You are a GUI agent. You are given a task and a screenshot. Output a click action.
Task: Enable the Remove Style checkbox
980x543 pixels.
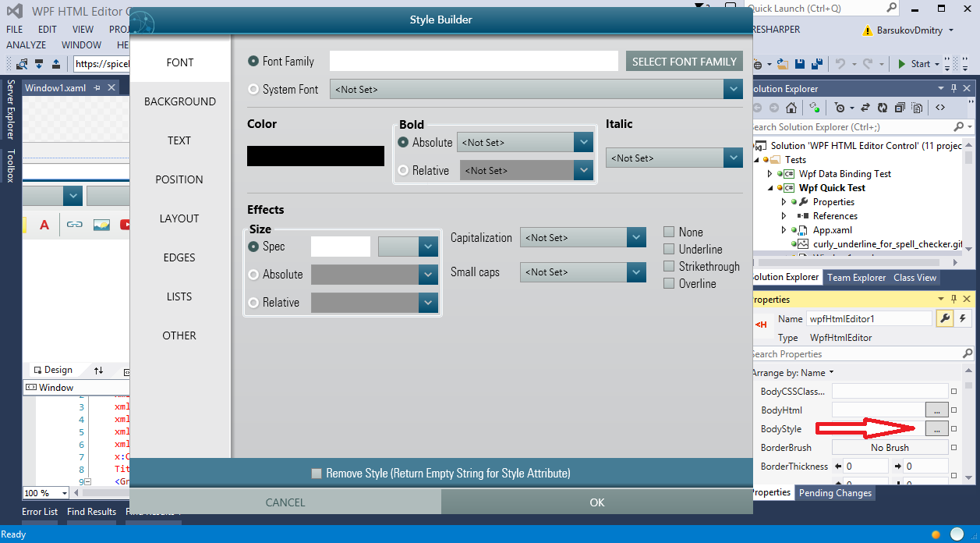point(317,474)
